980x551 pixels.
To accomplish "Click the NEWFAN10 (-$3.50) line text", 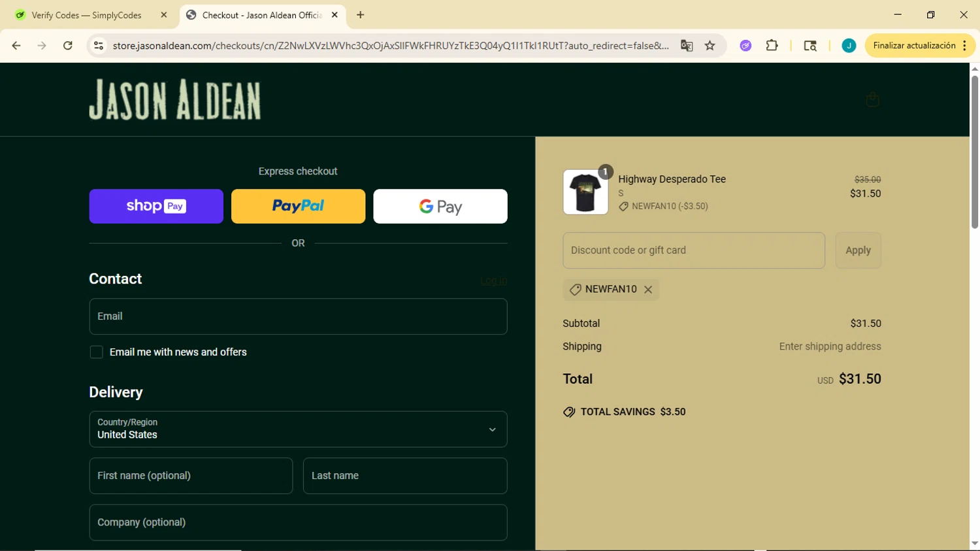I will (x=663, y=207).
